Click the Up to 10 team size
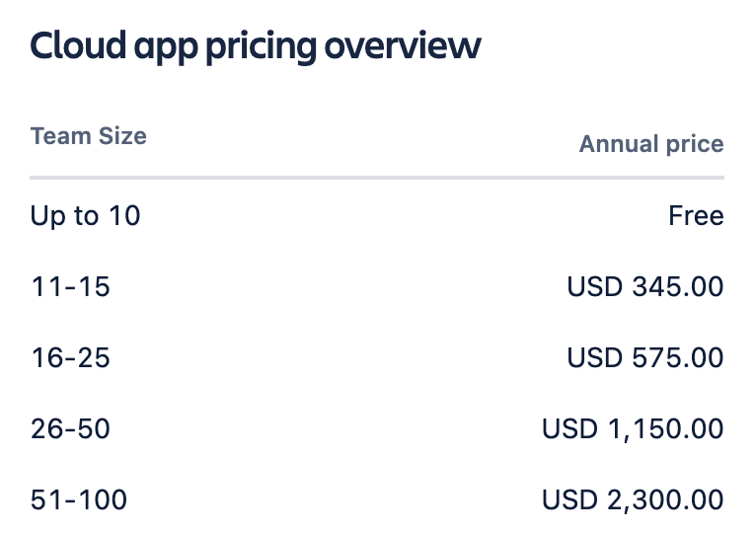 click(85, 215)
